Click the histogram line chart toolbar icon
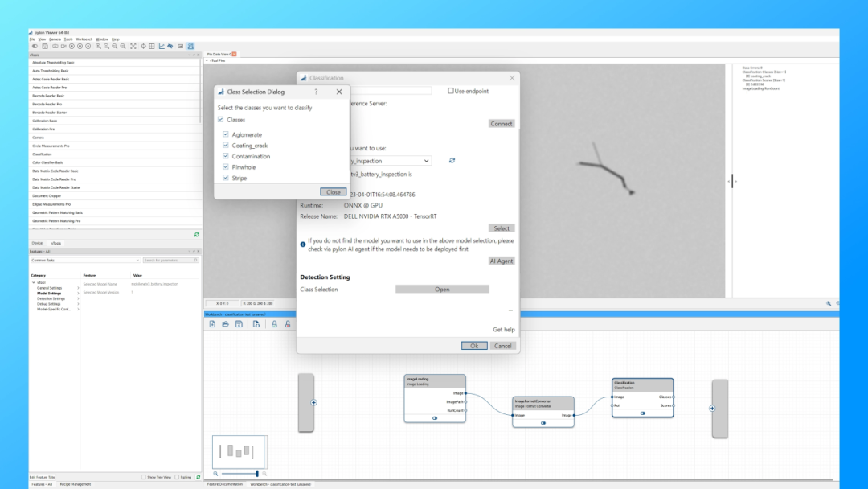 click(x=162, y=46)
